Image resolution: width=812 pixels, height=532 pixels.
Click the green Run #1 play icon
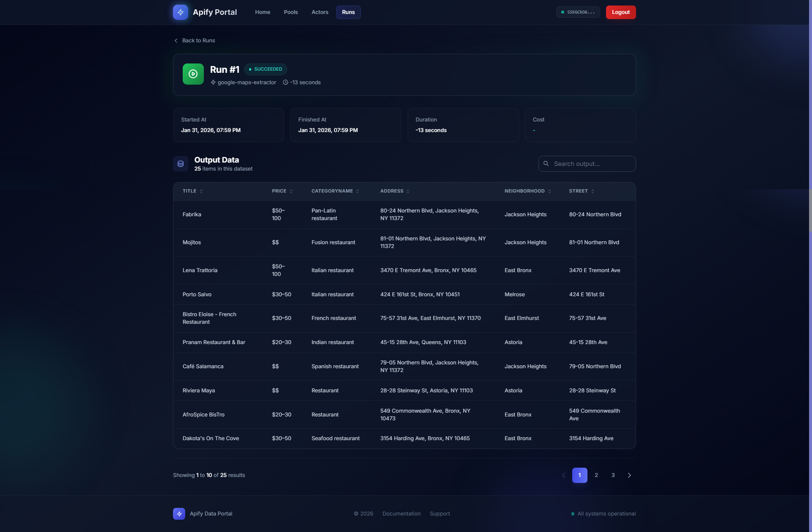click(193, 74)
